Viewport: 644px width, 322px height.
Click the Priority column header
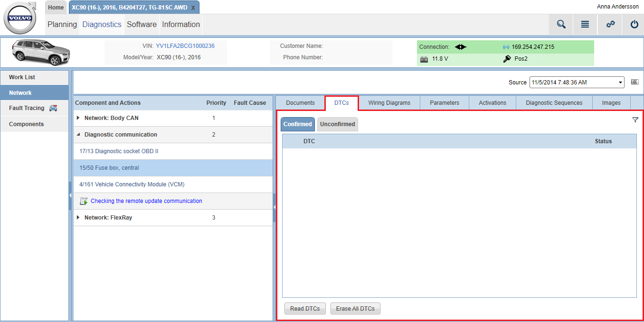(x=216, y=103)
